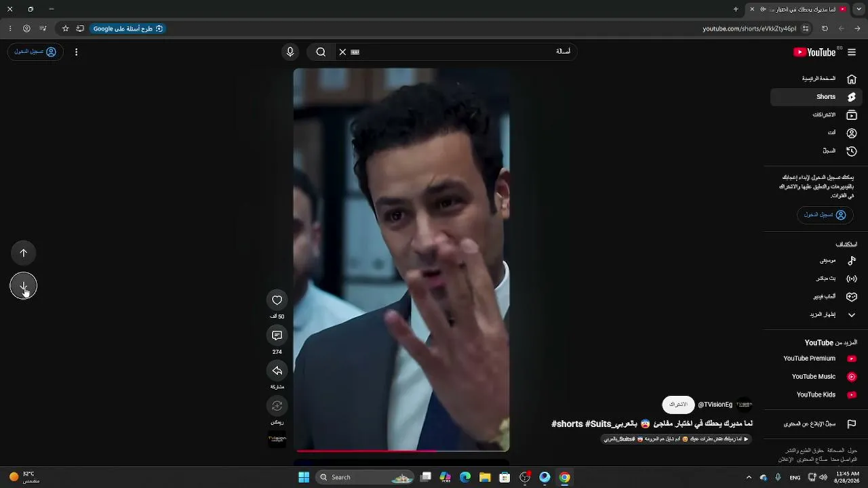Sign in using the header sign-in button

click(x=35, y=52)
